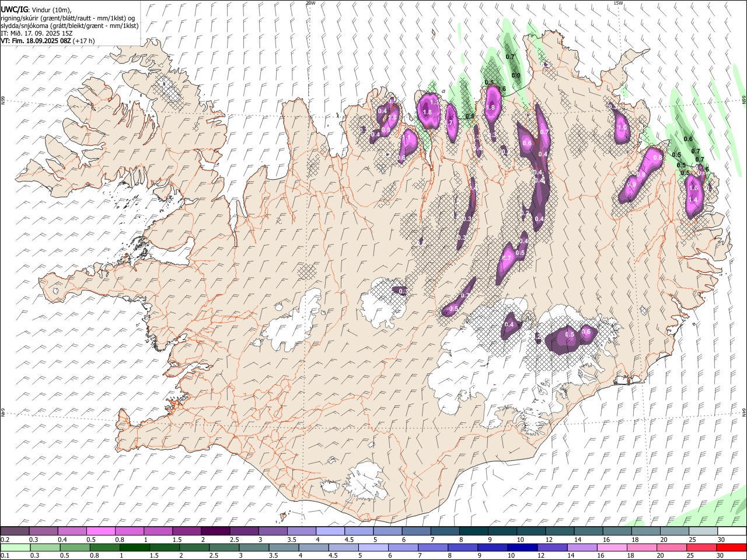Pick the pink 16 swatch, bottom legend row
This screenshot has width=747, height=560.
pos(612,548)
